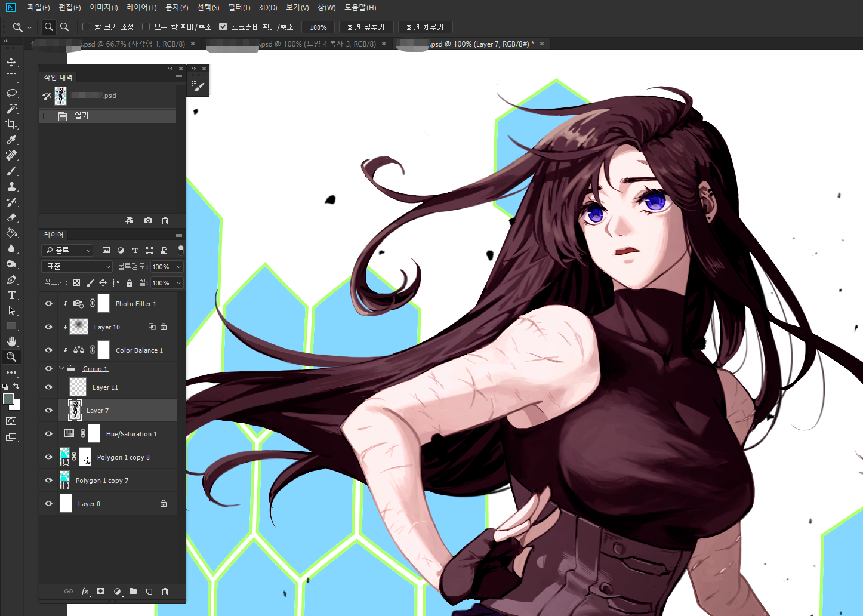
Task: Hide the Photo Filter 1 layer
Action: click(x=49, y=303)
